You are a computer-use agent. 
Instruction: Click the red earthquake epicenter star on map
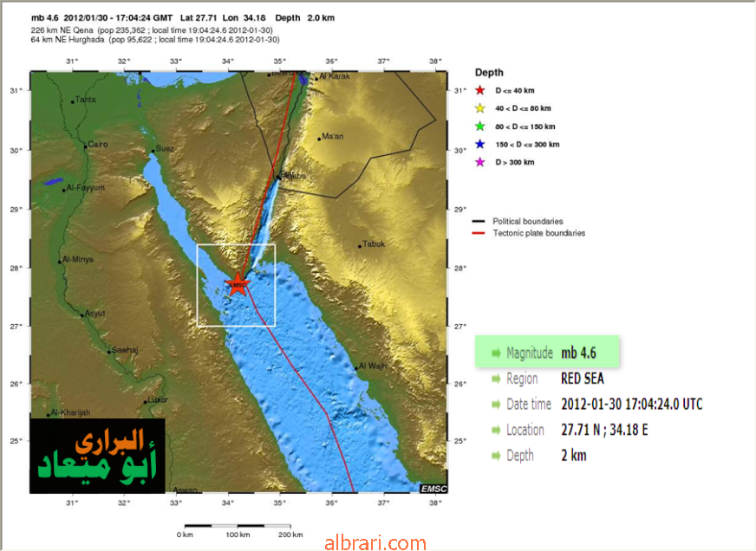238,284
